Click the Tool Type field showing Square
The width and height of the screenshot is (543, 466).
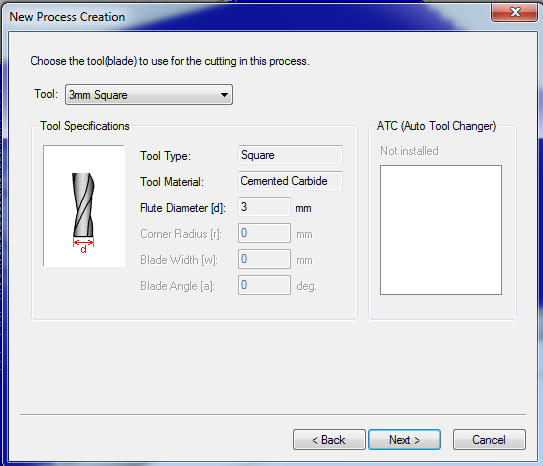point(290,155)
